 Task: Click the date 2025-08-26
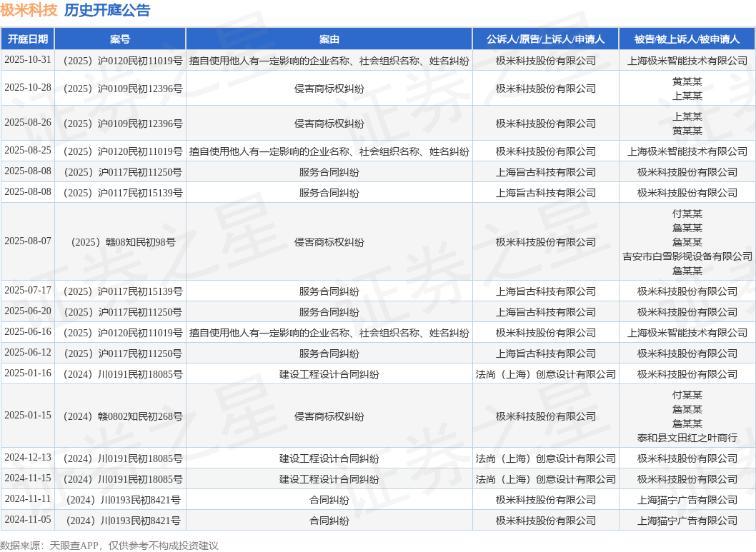point(27,123)
